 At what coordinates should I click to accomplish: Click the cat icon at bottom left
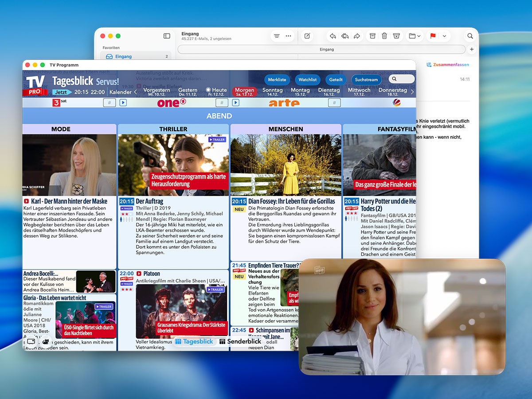45,341
